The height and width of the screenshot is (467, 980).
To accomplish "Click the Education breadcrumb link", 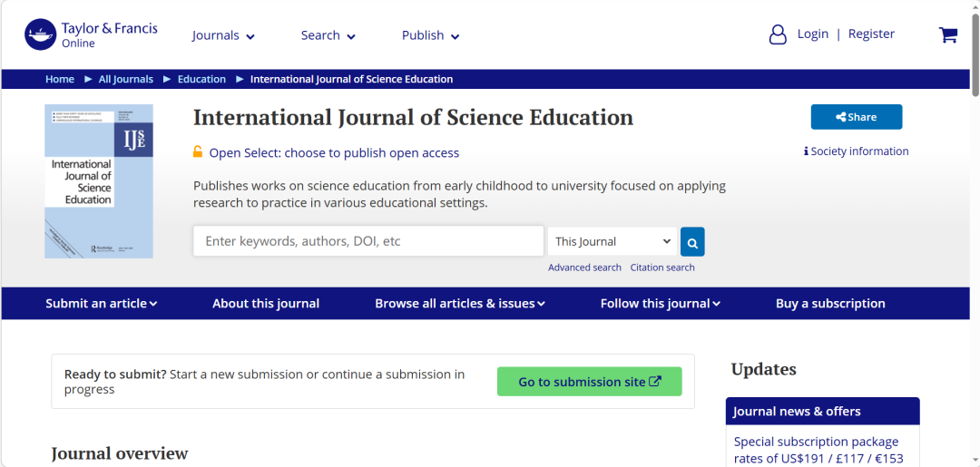I will [x=201, y=79].
